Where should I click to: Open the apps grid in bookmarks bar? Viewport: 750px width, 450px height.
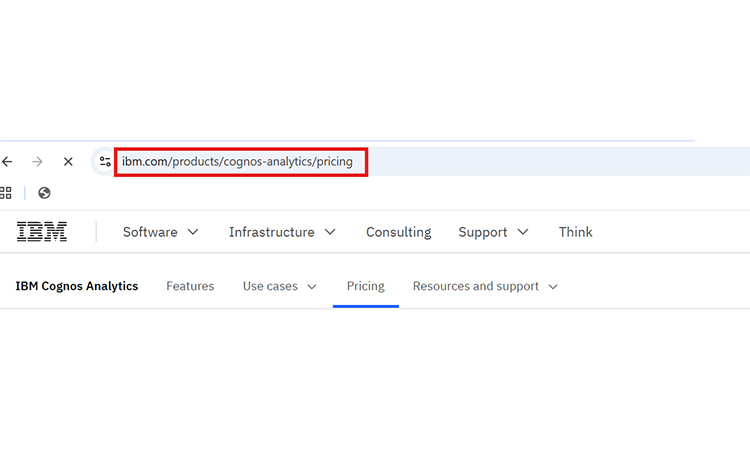[x=5, y=193]
